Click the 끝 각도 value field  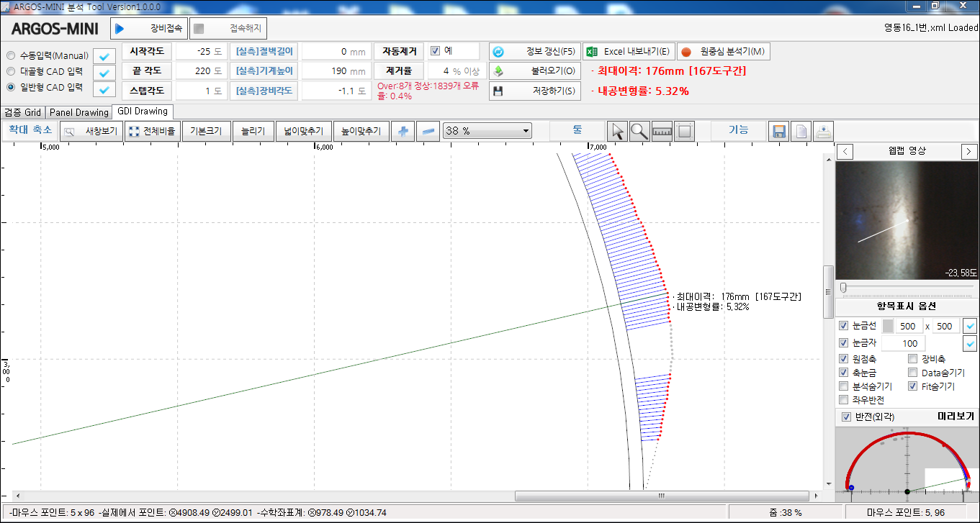tap(201, 71)
